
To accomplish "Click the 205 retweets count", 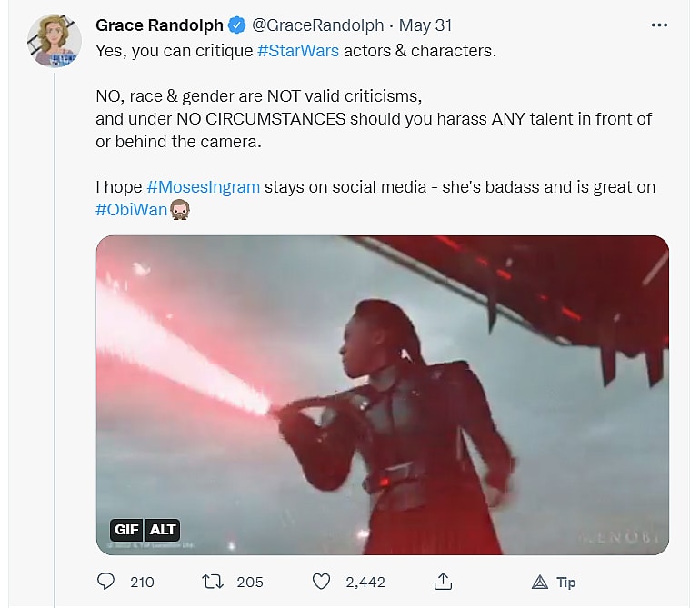I will pos(249,582).
